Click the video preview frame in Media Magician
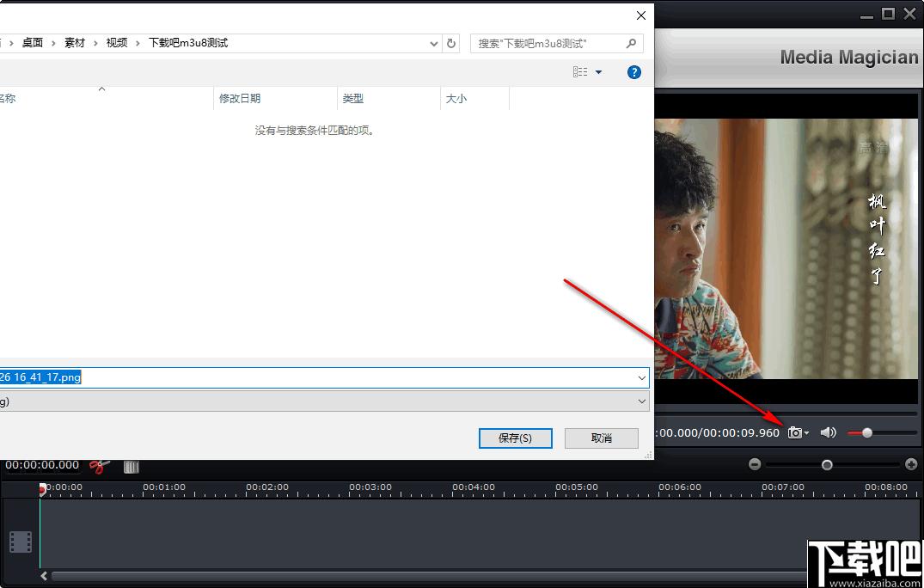Image resolution: width=924 pixels, height=588 pixels. click(786, 248)
